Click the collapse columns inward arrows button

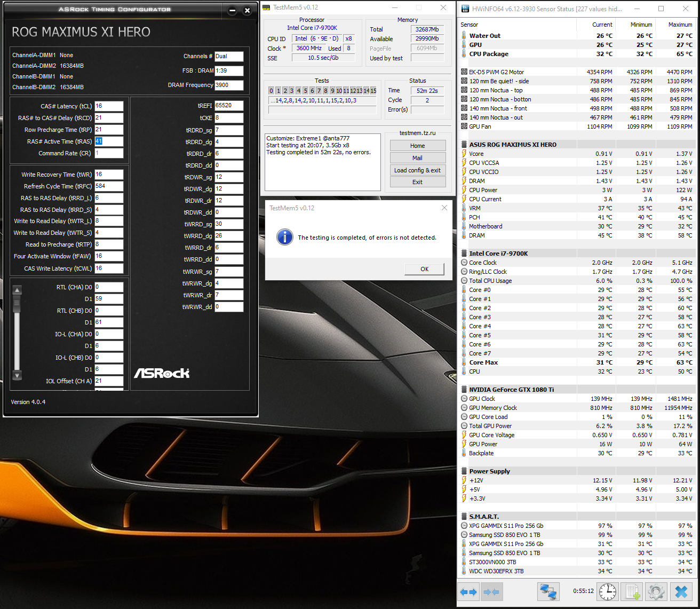click(491, 592)
